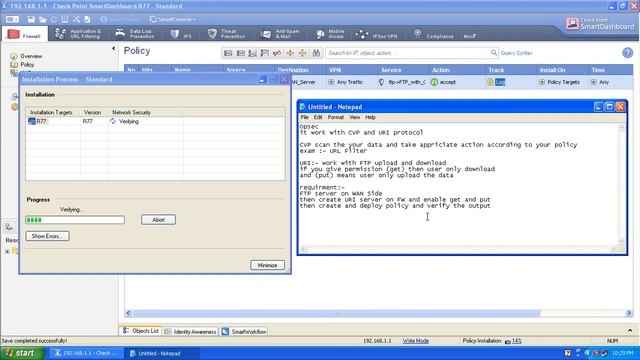Click the first yellow arrows icon in Policy toolbar
640x360 pixels.
[290, 53]
